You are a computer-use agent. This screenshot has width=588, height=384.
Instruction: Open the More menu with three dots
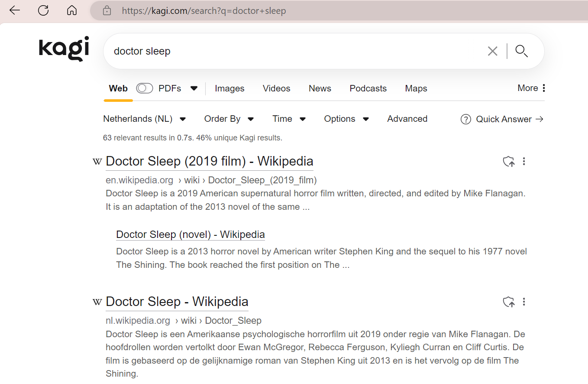tap(531, 88)
